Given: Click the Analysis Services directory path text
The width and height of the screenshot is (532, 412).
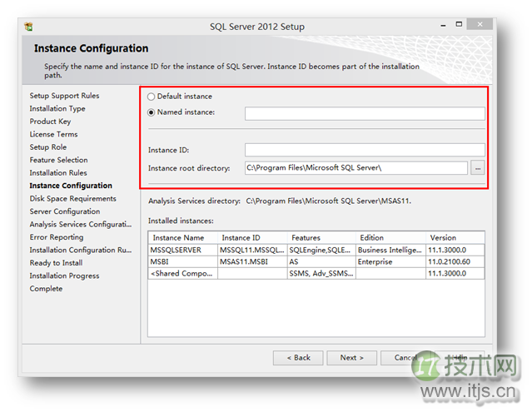Looking at the screenshot, I should tap(328, 201).
